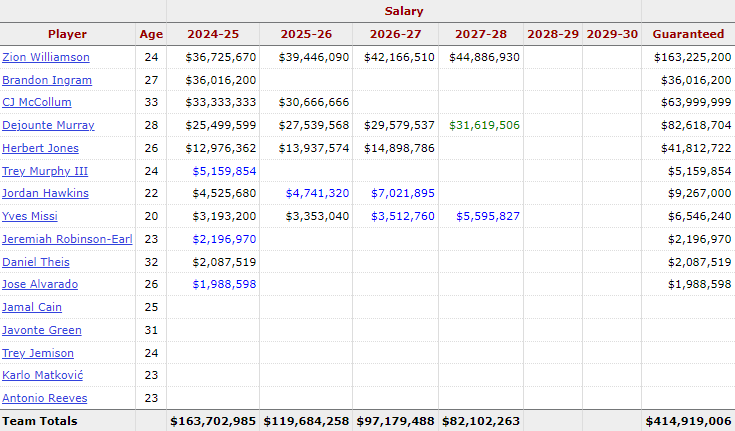Click Jeremiah Robinson-Earl's $2,196,970 salary link
This screenshot has height=431, width=735.
224,239
